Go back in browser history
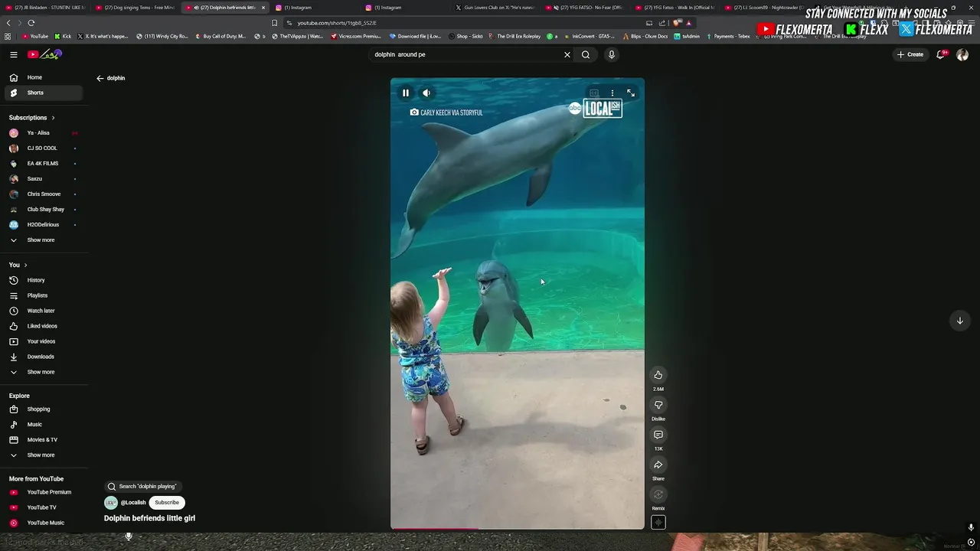This screenshot has width=980, height=551. pos(8,23)
